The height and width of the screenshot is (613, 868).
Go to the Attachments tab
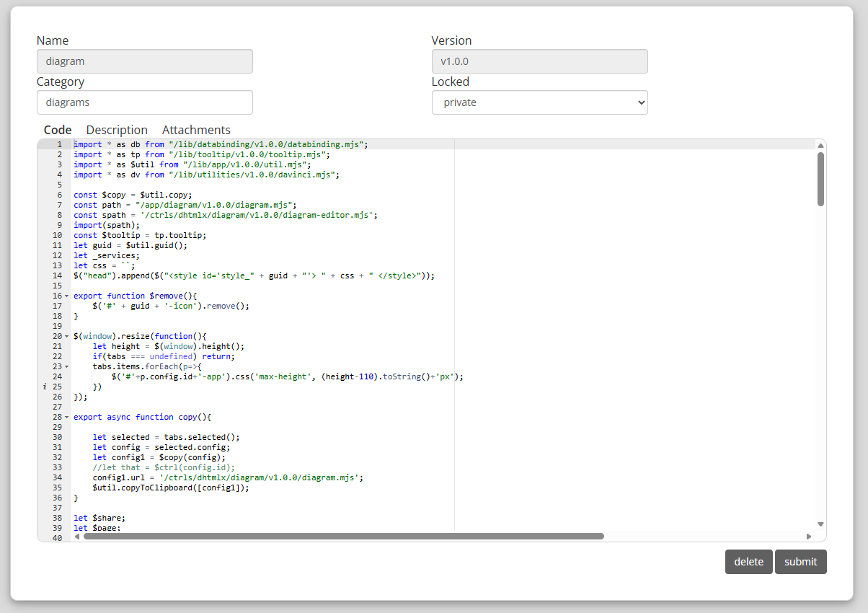pyautogui.click(x=196, y=130)
